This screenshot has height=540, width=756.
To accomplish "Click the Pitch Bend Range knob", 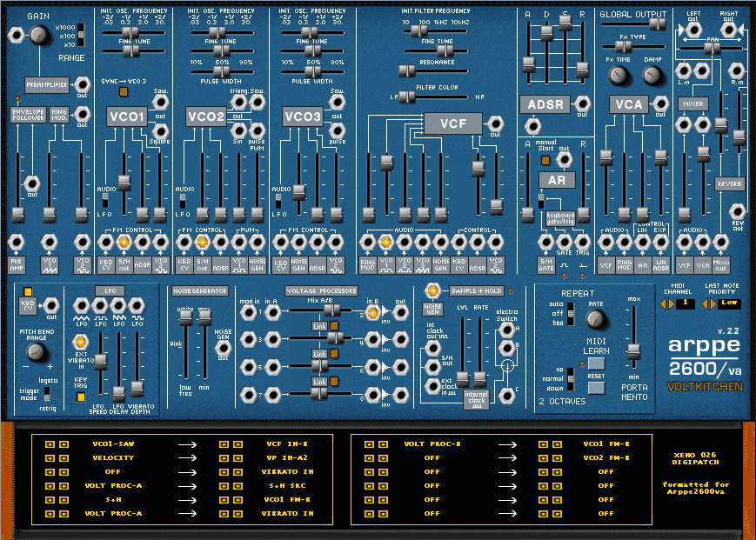I will coord(37,352).
